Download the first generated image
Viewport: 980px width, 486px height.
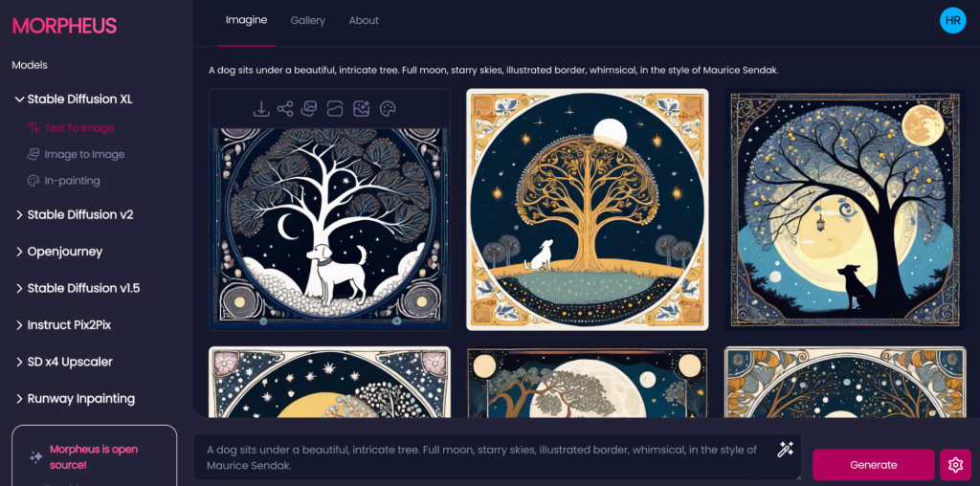point(260,109)
